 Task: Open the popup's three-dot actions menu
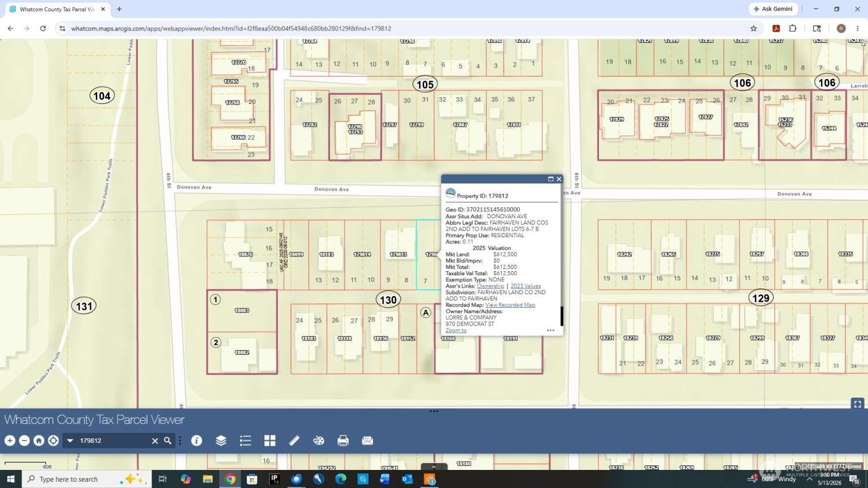pyautogui.click(x=550, y=330)
